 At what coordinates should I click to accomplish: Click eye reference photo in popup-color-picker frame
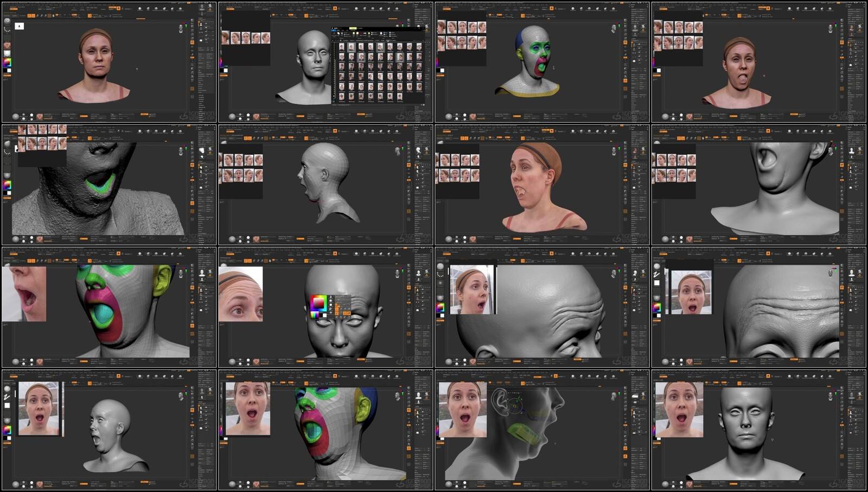coord(241,294)
